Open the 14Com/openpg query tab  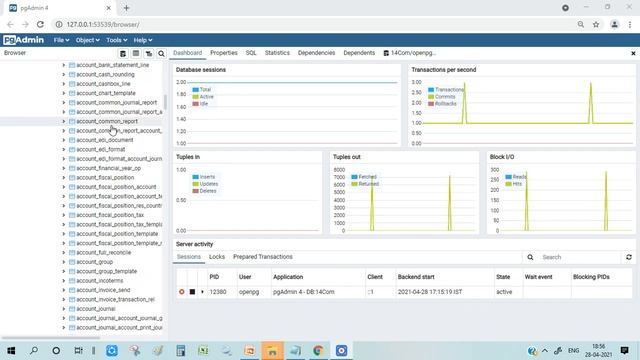point(409,53)
